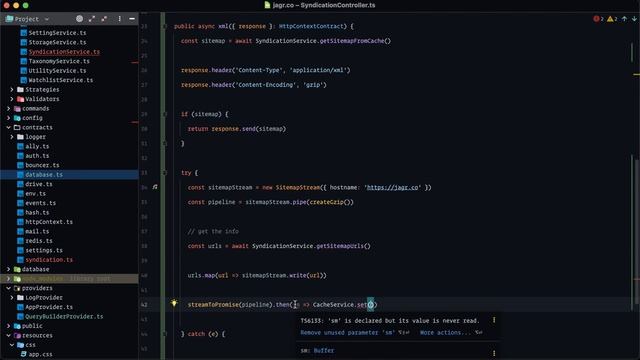Screen dimensions: 640x360
Task: Open tooltip options beside TS6133 message
Action: [494, 320]
